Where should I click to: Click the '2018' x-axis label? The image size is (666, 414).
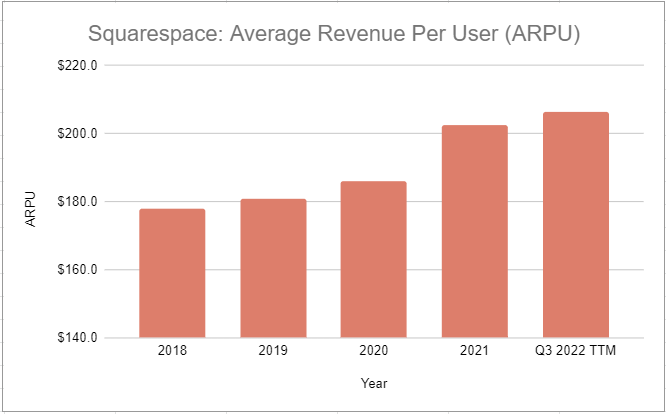point(172,350)
